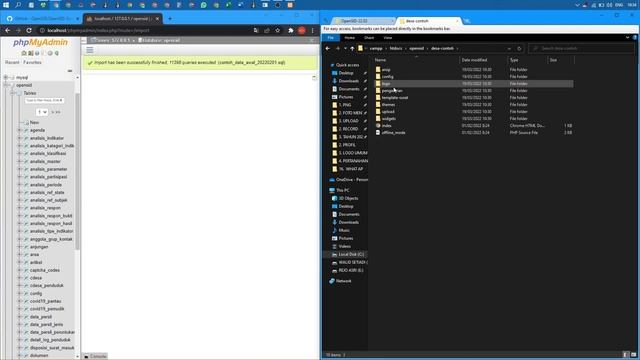Open the data_persil table

41,316
